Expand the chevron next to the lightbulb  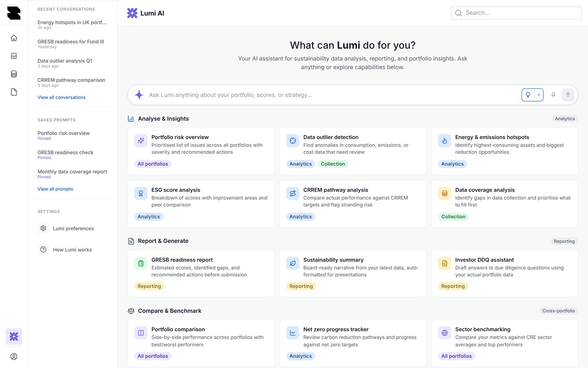tap(539, 95)
